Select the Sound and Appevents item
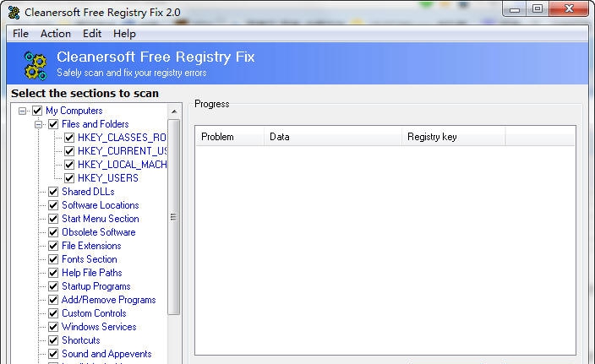The image size is (595, 364). (x=106, y=354)
